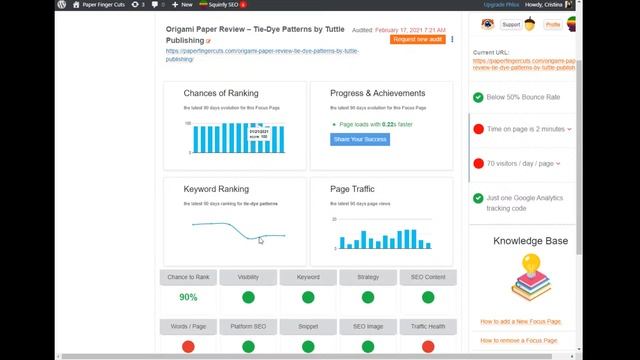Open Squirrly SEO admin bar menu
The width and height of the screenshot is (640, 360).
pos(222,4)
